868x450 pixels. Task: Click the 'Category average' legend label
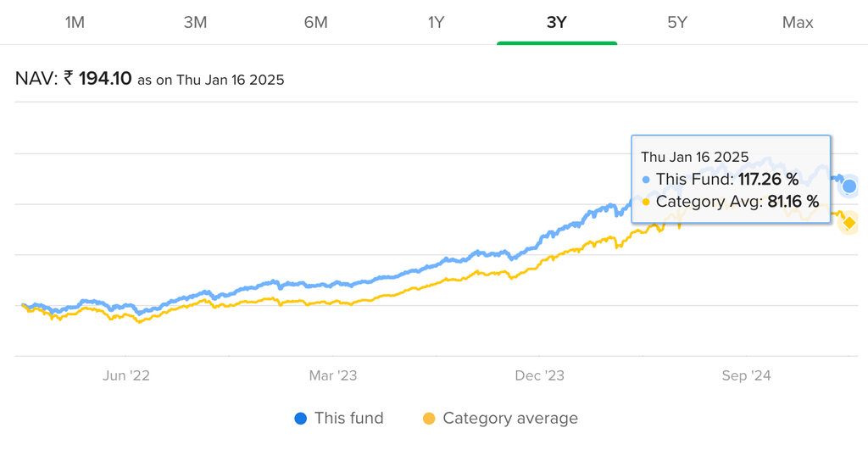(510, 419)
